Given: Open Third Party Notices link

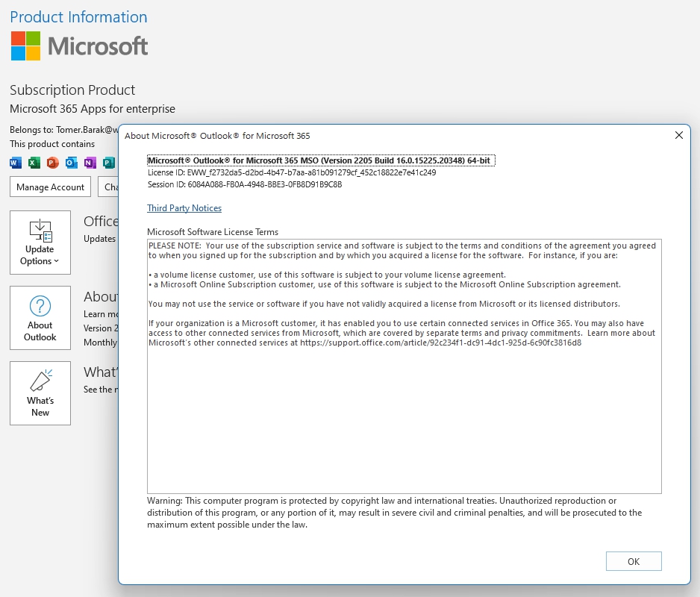Looking at the screenshot, I should [184, 208].
